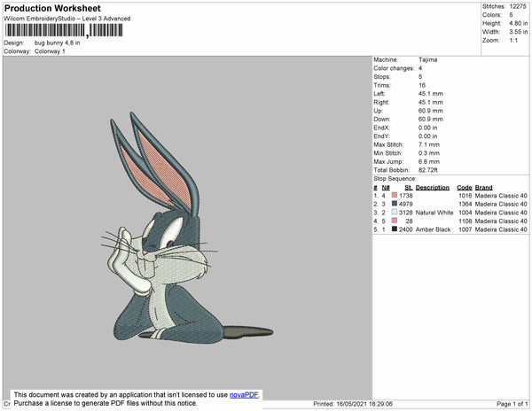Click code 1108 in the stop sequence
Screen dimensions: 532x411
[465, 221]
